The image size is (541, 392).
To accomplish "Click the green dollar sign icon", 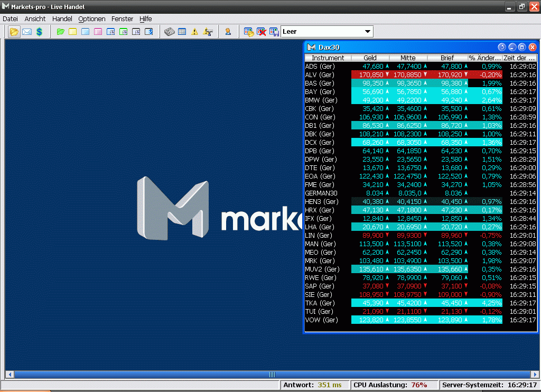I will pos(39,32).
